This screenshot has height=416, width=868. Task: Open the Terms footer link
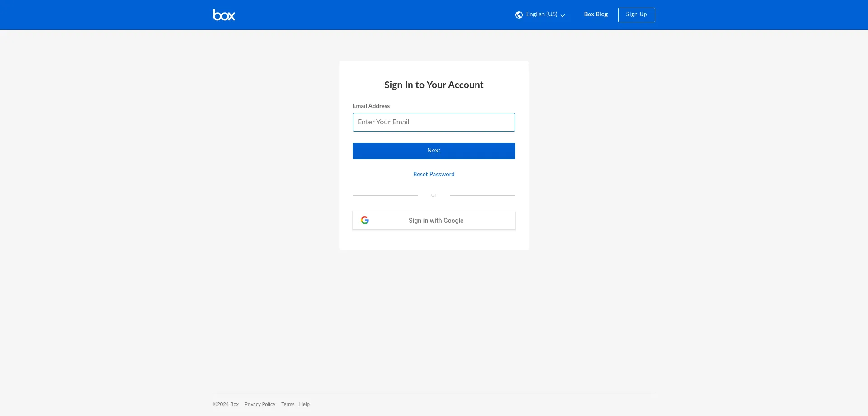coord(288,404)
